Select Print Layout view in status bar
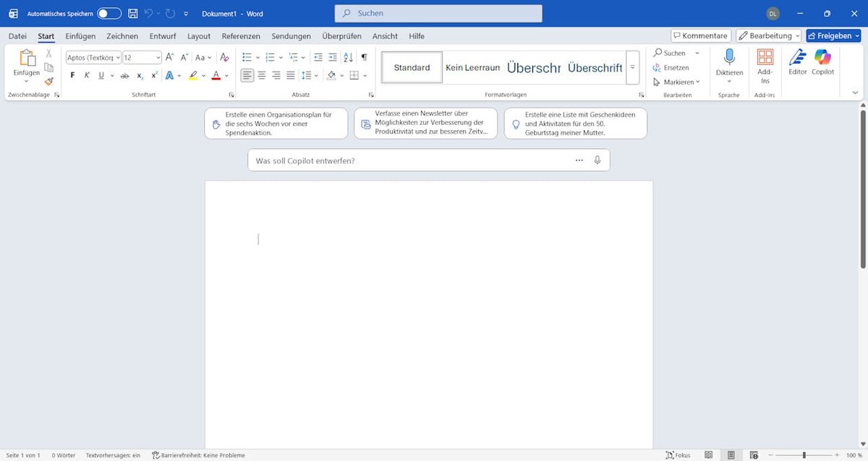The height and width of the screenshot is (461, 868). click(731, 455)
